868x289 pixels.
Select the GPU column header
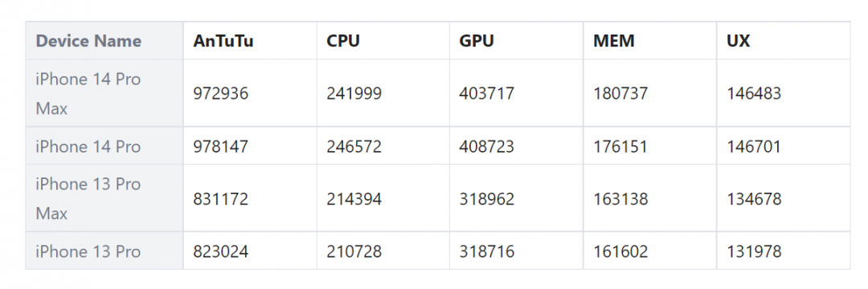(477, 41)
